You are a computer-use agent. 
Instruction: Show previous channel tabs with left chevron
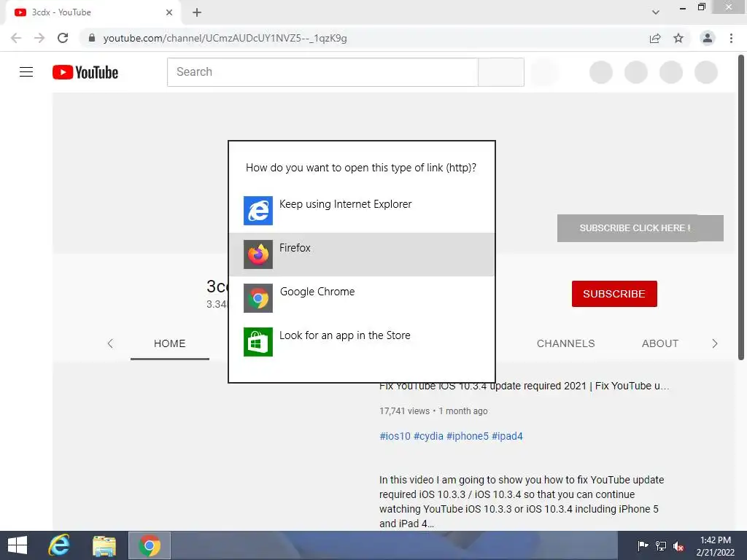tap(110, 343)
